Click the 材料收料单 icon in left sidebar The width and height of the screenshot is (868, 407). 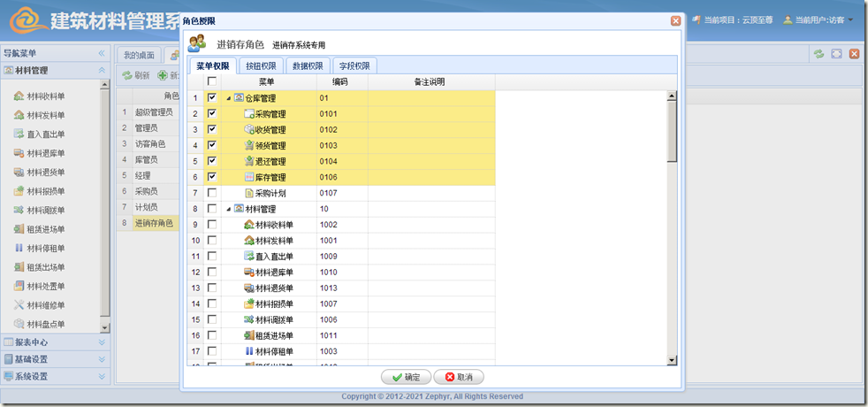[x=19, y=96]
